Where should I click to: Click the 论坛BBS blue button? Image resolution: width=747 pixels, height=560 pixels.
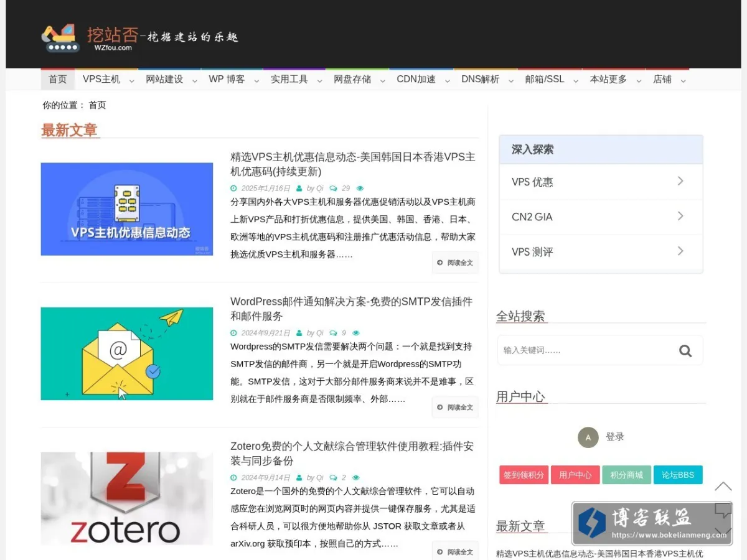pyautogui.click(x=678, y=475)
